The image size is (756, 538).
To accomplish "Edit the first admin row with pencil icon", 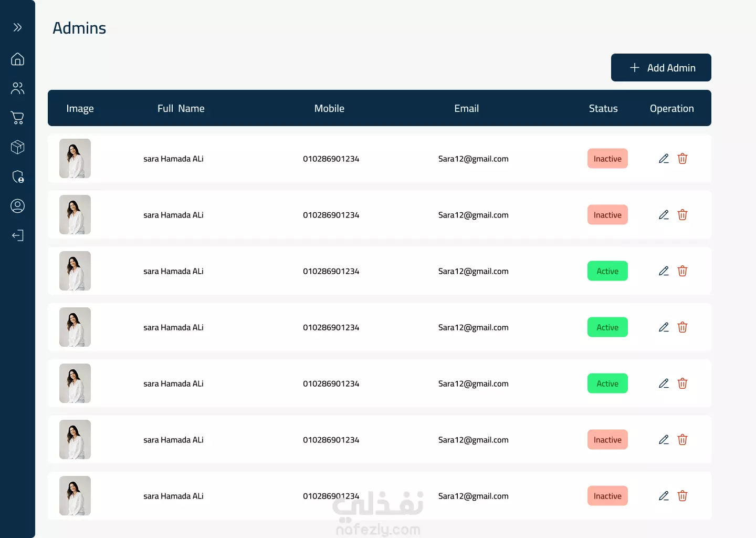I will tap(664, 159).
